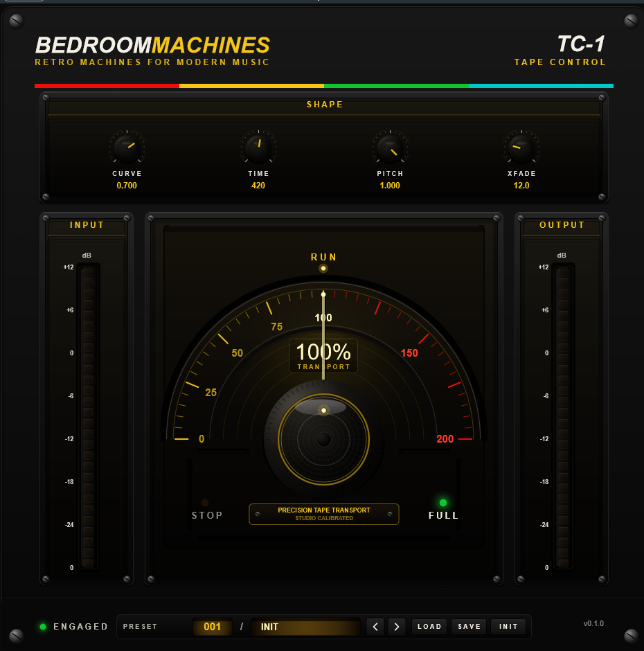Select the next preset arrow
Viewport: 644px width, 651px height.
point(397,627)
